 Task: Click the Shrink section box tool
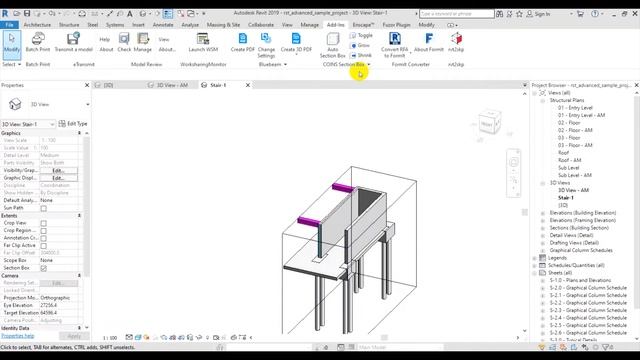361,55
